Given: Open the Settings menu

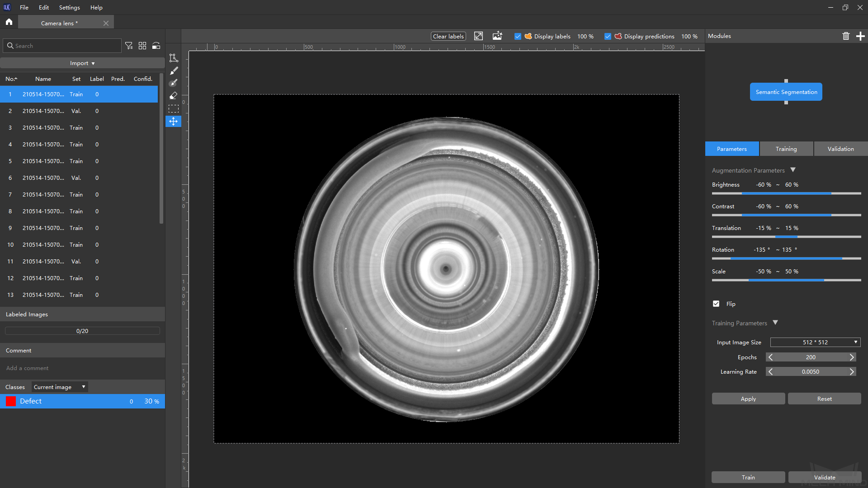Looking at the screenshot, I should pyautogui.click(x=69, y=7).
